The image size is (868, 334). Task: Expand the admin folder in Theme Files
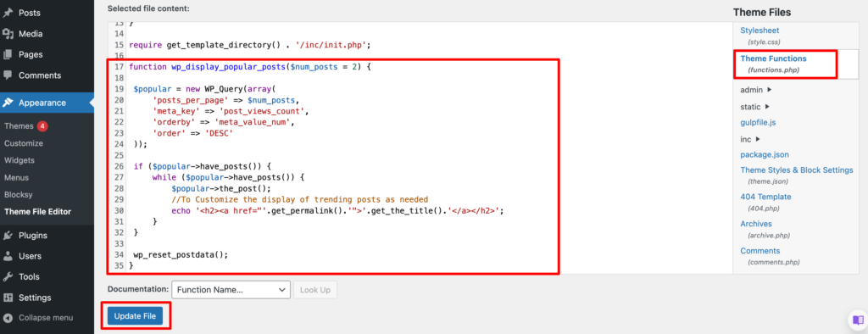pyautogui.click(x=755, y=90)
